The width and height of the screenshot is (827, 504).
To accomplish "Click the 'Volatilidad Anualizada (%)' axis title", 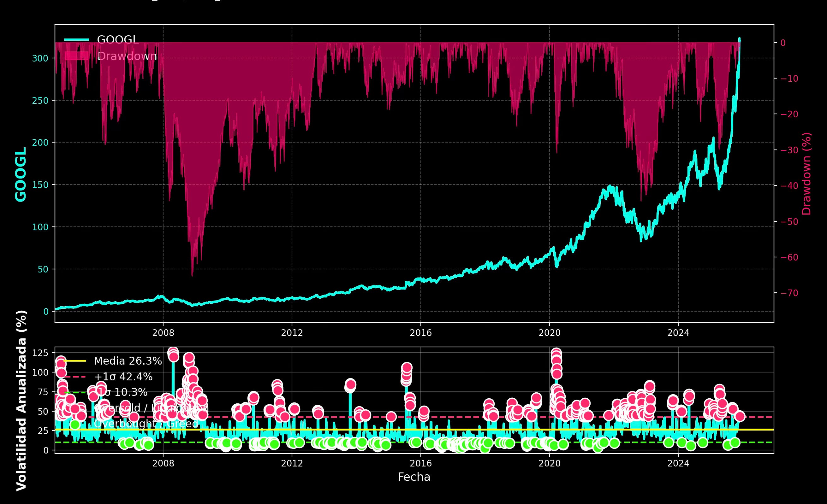I will click(x=21, y=400).
